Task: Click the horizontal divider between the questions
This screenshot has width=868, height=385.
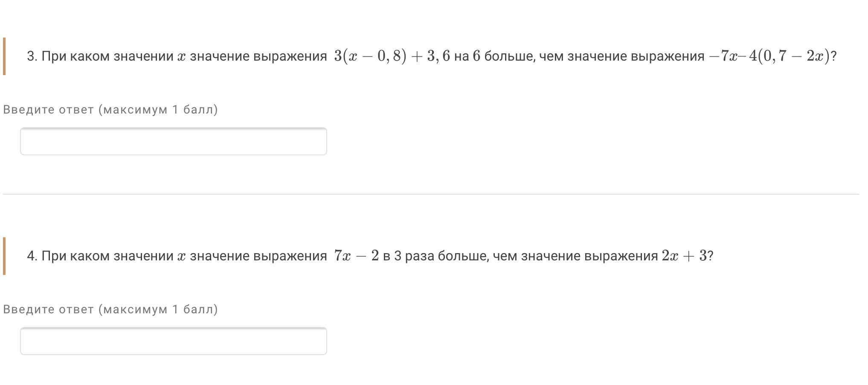Action: (431, 194)
